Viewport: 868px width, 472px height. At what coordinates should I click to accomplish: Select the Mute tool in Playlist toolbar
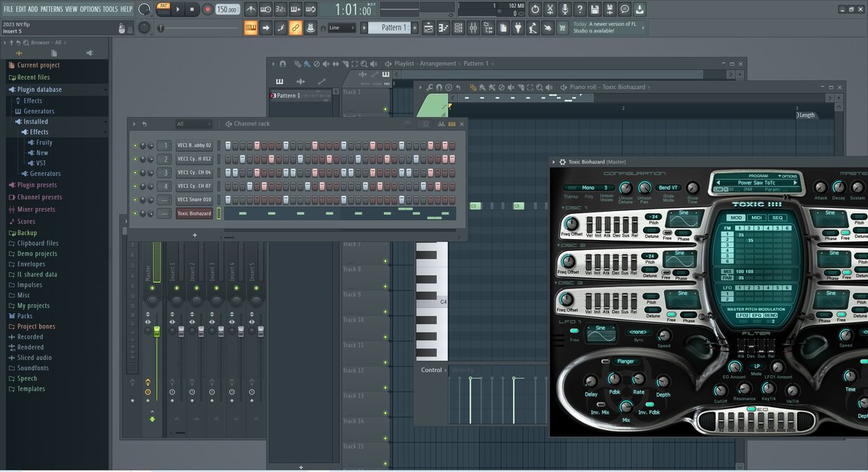(x=326, y=64)
